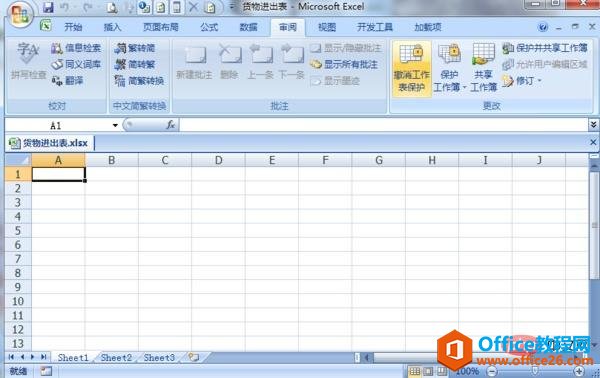Click the Undo arrow in quick access toolbar
Screen dimensions: 600x378
pyautogui.click(x=65, y=7)
